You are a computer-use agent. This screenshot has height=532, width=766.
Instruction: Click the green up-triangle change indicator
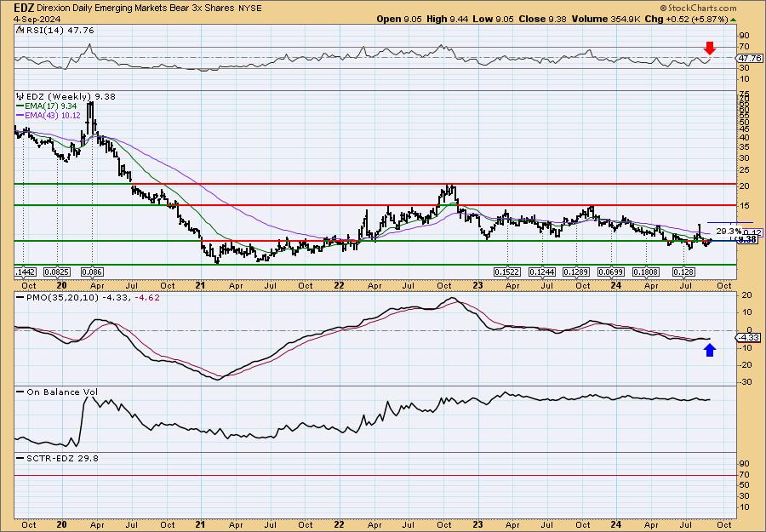734,20
